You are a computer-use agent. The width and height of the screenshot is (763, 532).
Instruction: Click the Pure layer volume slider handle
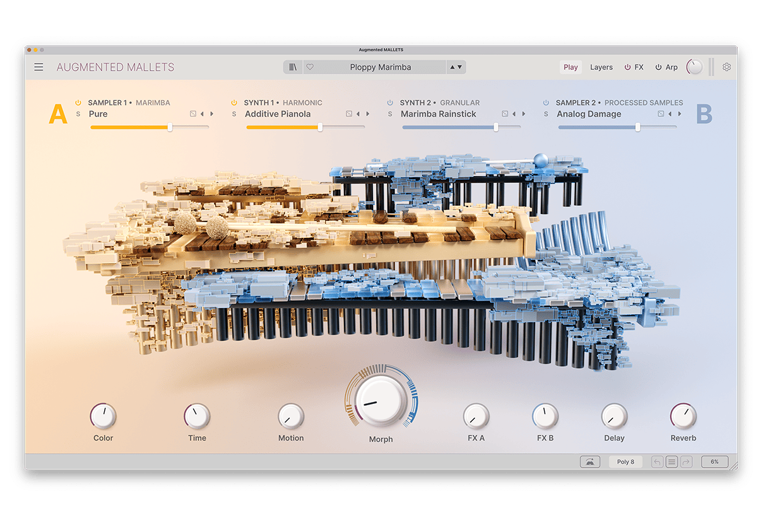(169, 127)
